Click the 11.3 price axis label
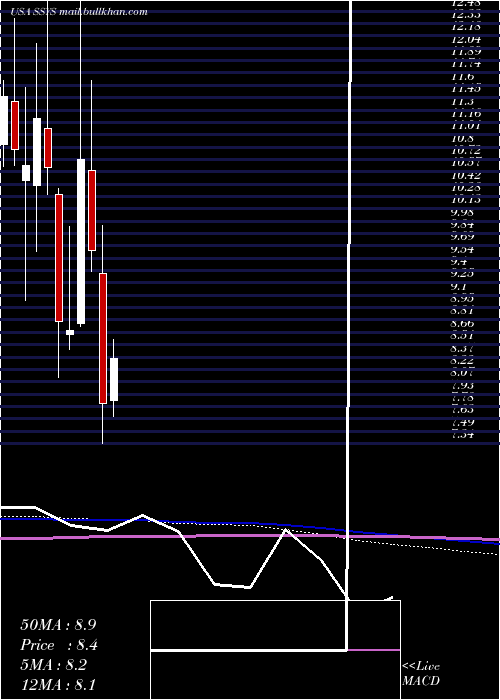Viewport: 500px width, 700px height. point(460,102)
